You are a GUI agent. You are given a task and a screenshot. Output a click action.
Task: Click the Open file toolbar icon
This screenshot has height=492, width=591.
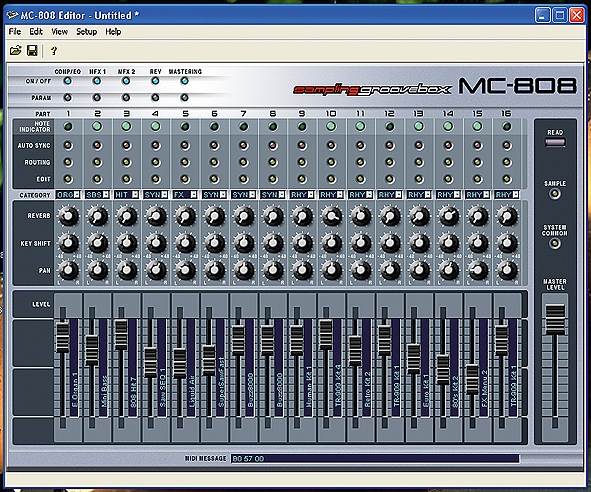(15, 51)
